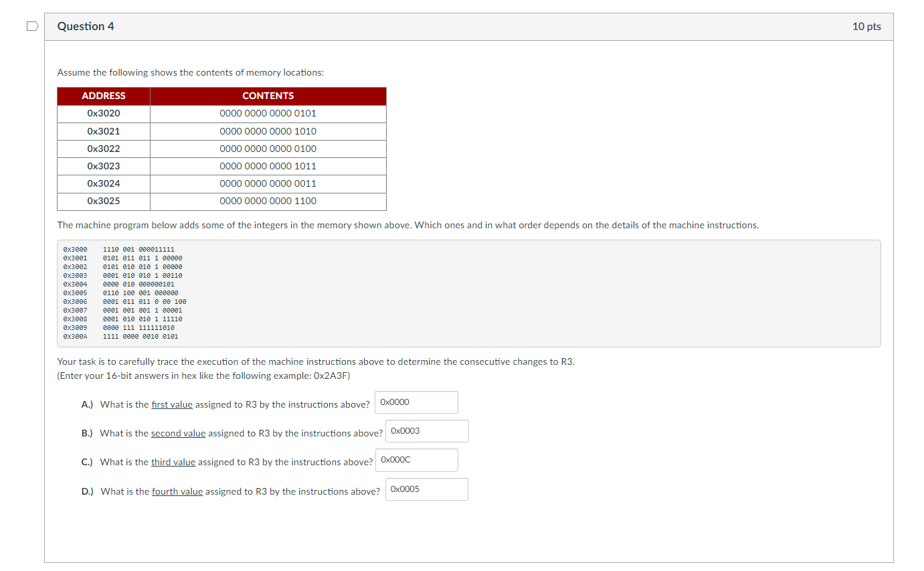Screen dimensions: 924x571
Task: Click the underlined 'first value' text
Action: pyautogui.click(x=172, y=404)
